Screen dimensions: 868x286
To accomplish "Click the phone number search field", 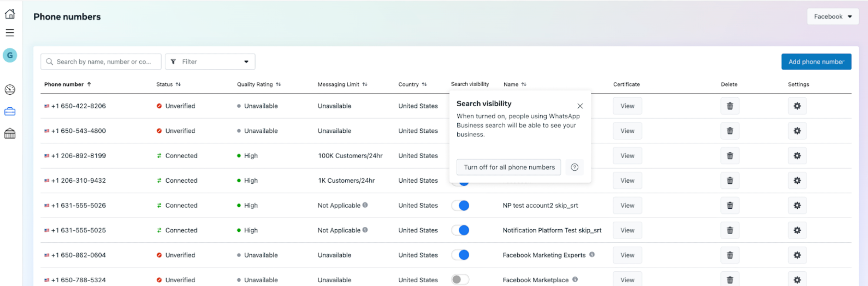I will click(x=104, y=61).
